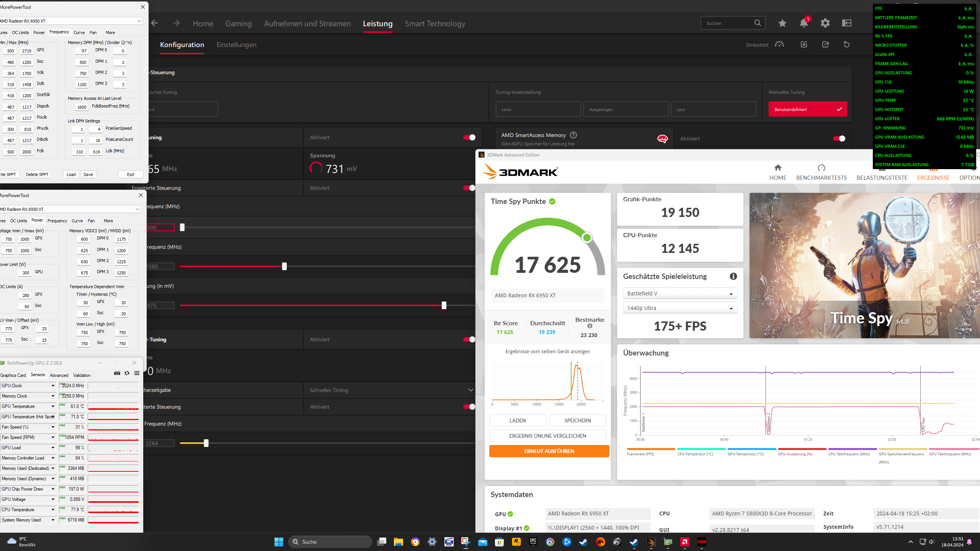
Task: Click Geschätzte Spieleleistung info icon
Action: [x=733, y=276]
